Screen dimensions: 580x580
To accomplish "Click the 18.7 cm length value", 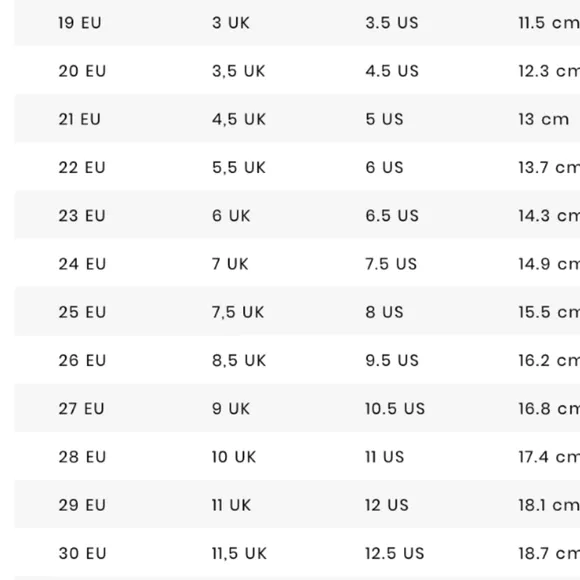I will [549, 554].
